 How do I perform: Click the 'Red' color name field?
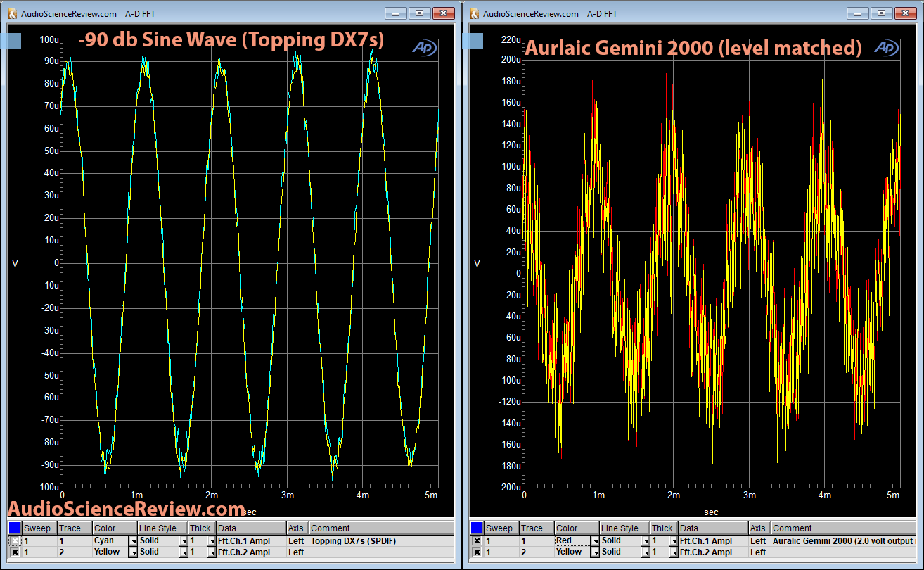[572, 540]
